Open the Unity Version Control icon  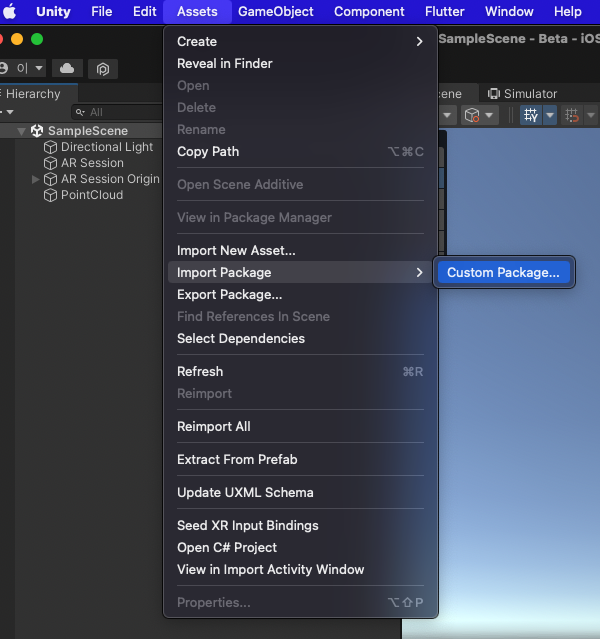(103, 68)
